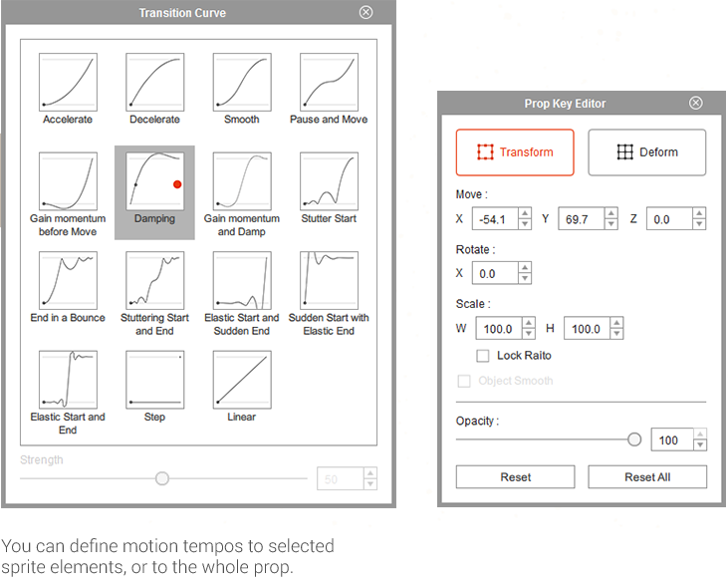Click the Opacity slider handle
The image size is (728, 584).
tap(634, 439)
